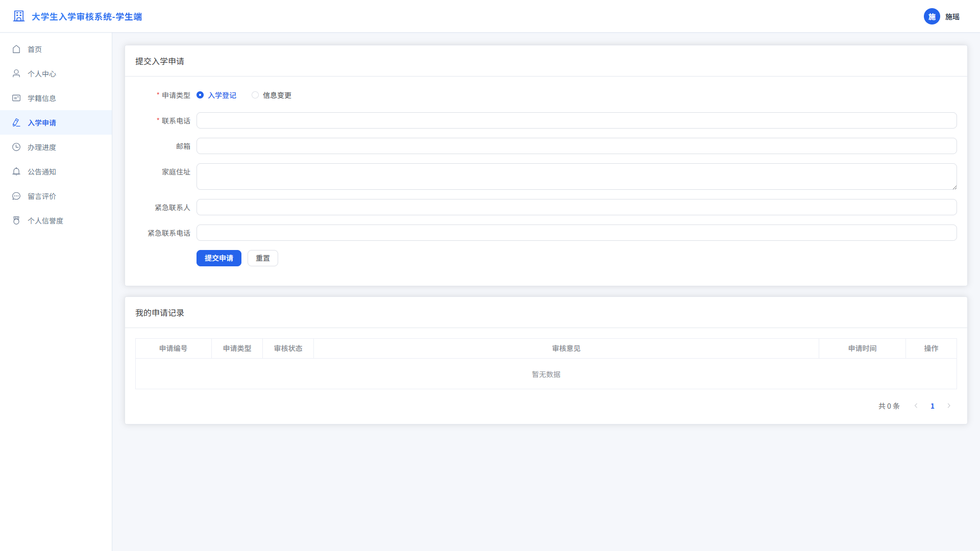Go to previous page arrow in pagination
This screenshot has height=551, width=980.
coord(916,406)
